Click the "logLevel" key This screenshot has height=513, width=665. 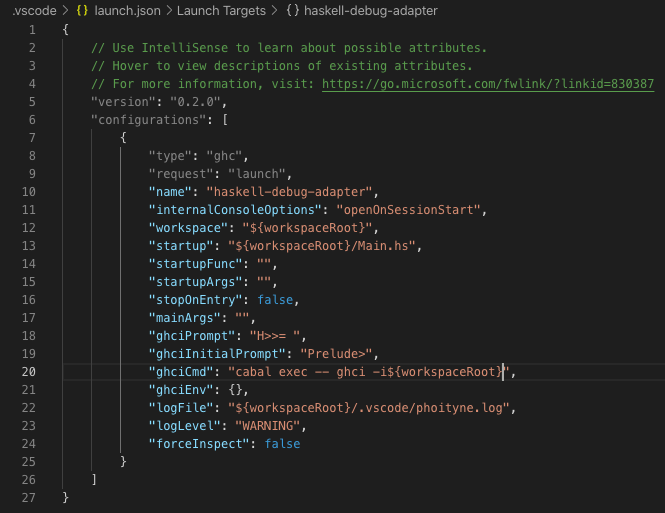coord(185,426)
